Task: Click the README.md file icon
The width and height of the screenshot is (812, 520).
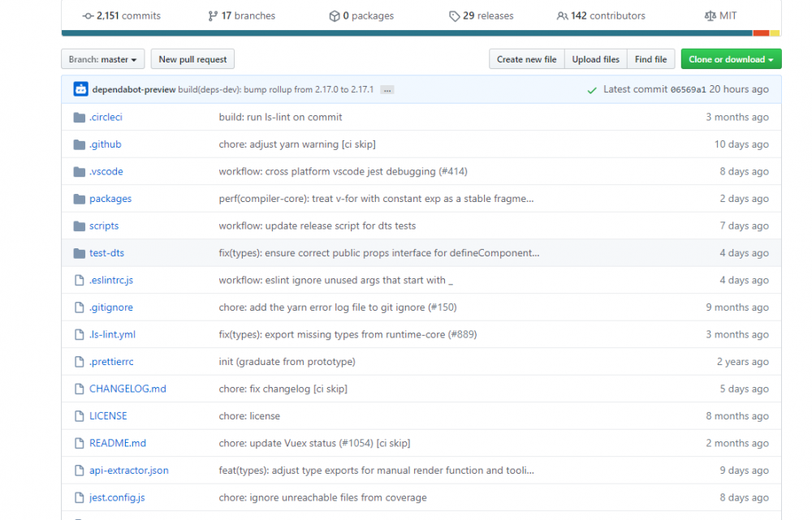Action: click(79, 443)
